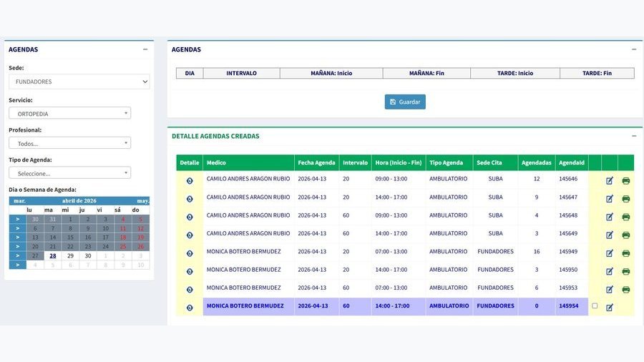Edit agenda 145647 with pencil icon
Viewport: 644px width, 362px height.
(x=610, y=199)
